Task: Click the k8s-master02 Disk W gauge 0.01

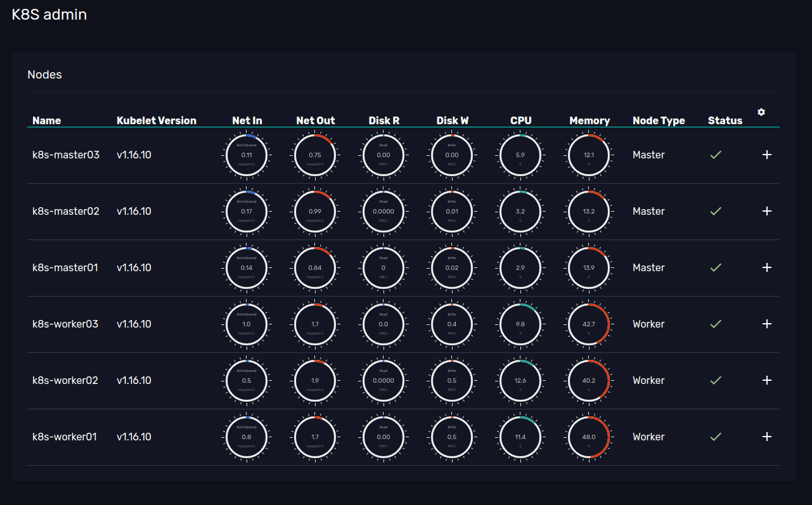Action: coord(453,211)
